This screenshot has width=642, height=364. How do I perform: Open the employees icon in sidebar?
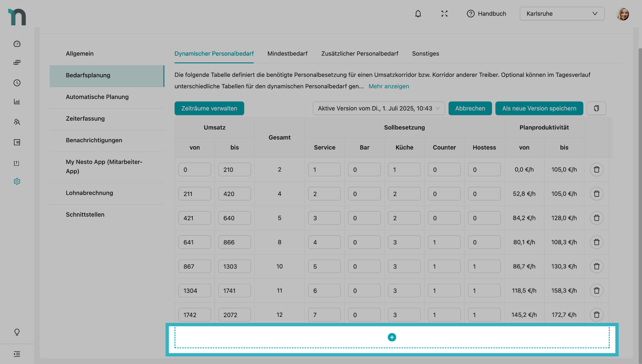[x=17, y=122]
